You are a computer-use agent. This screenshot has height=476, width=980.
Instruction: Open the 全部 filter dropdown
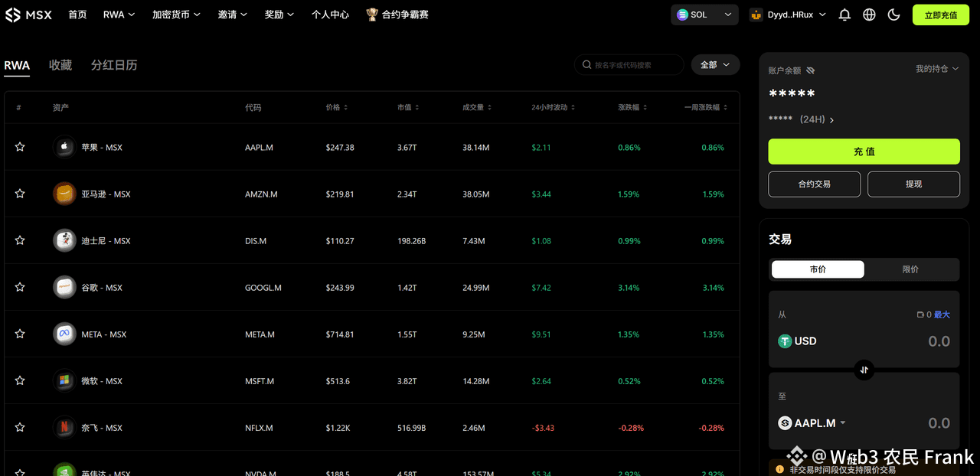(x=716, y=65)
